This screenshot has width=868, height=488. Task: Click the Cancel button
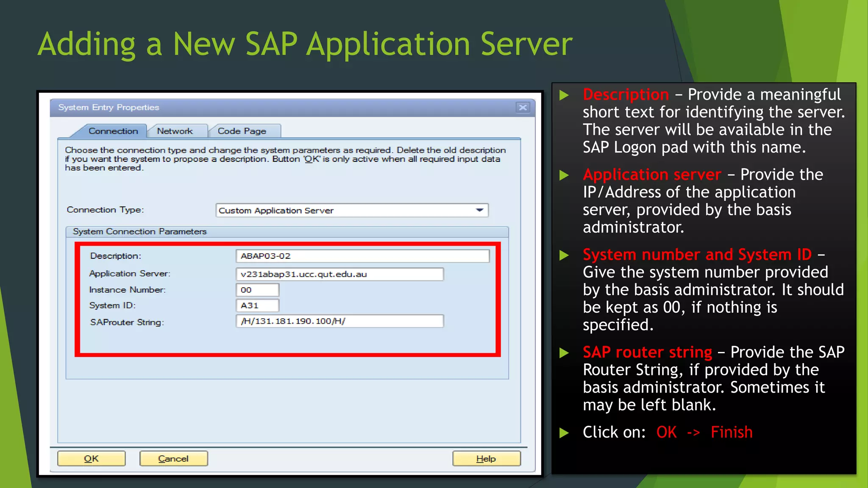(173, 458)
